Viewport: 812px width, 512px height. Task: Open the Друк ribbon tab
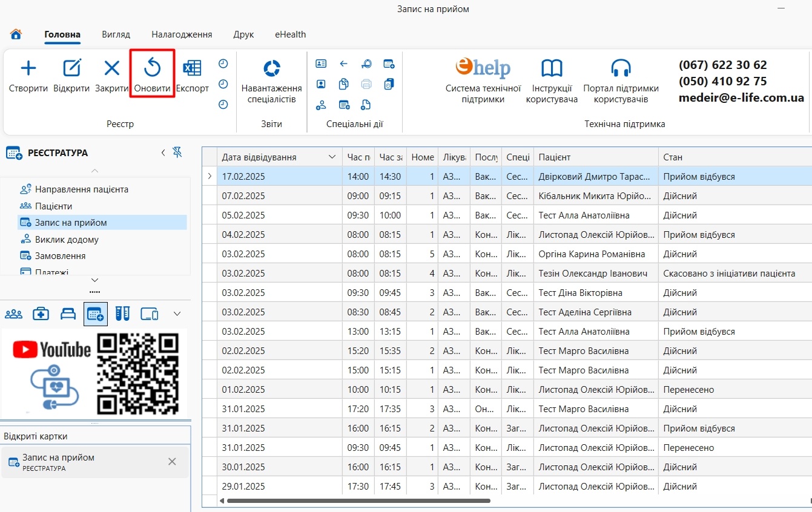[243, 34]
